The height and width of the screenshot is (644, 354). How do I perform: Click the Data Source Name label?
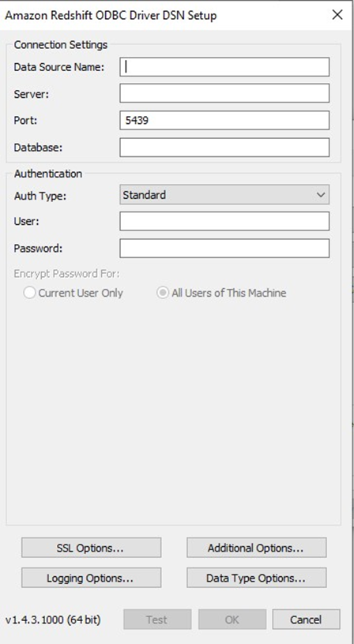click(x=58, y=67)
